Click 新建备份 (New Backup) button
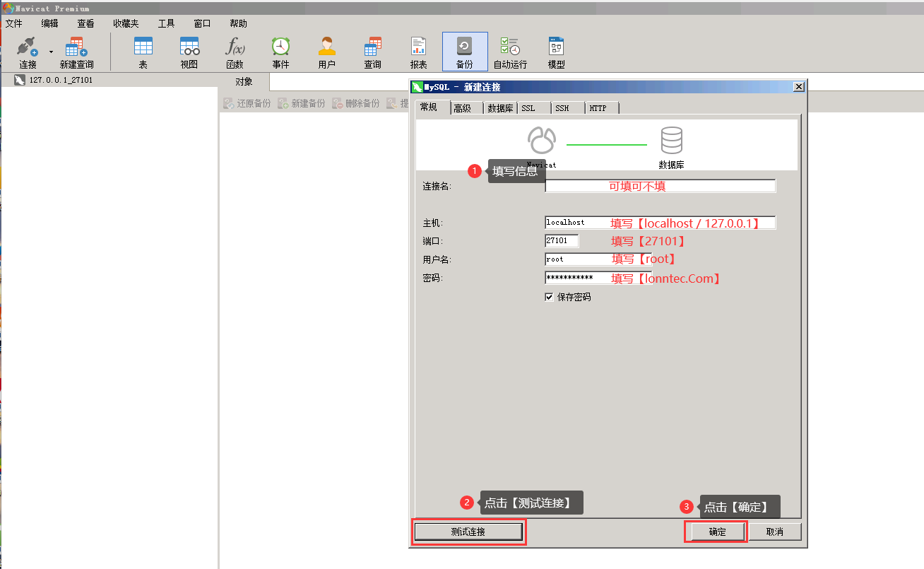This screenshot has width=924, height=569. [302, 103]
